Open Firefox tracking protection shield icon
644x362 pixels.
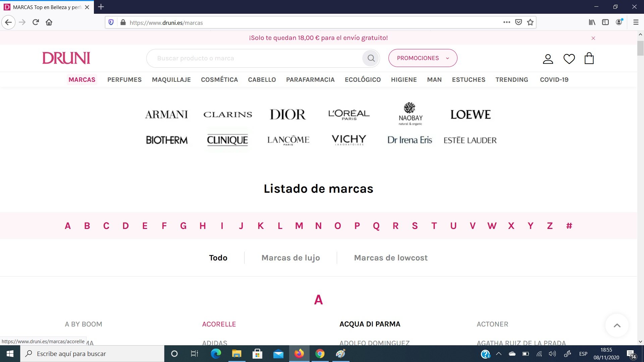pos(111,22)
